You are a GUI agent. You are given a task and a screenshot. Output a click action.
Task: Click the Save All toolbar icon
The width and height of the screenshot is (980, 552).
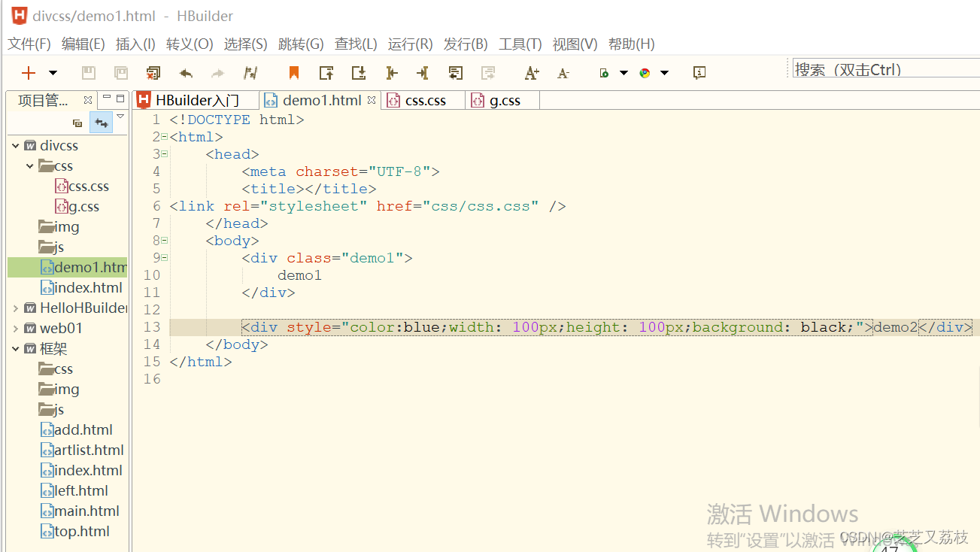[120, 73]
